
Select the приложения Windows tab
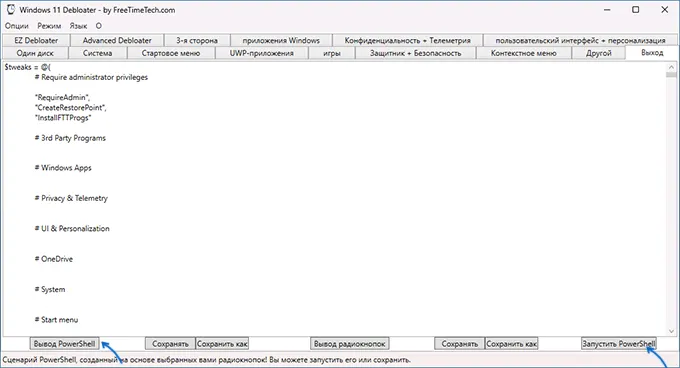(x=281, y=40)
